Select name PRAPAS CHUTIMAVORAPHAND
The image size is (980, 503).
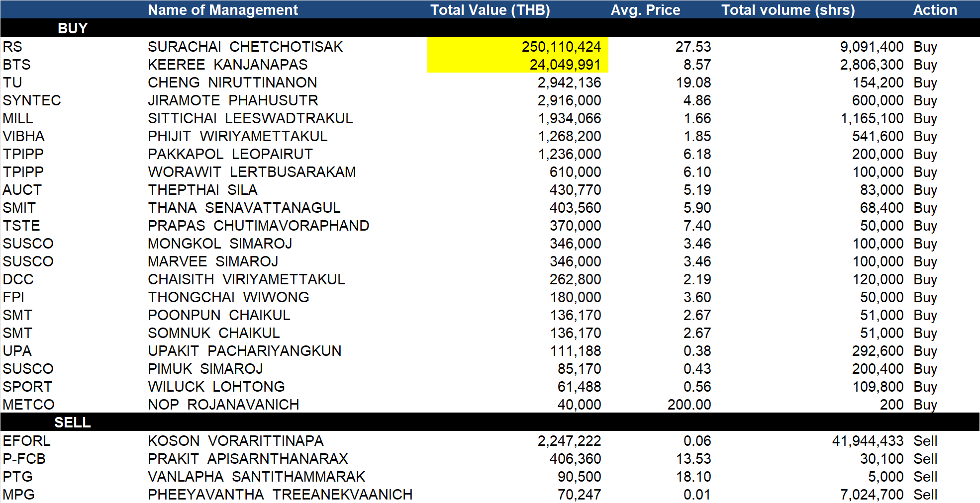[x=258, y=226]
